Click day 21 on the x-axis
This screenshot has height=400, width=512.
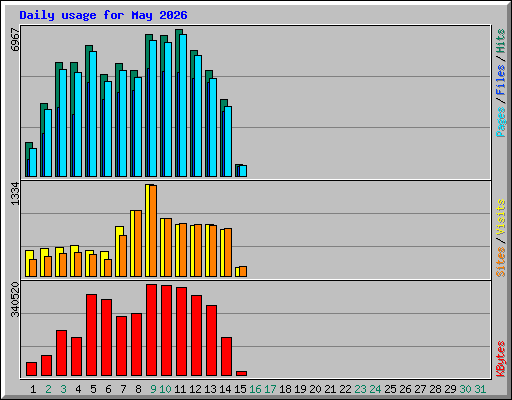(330, 389)
